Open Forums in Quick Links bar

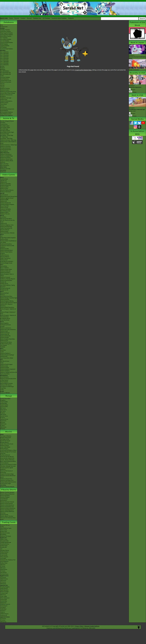[x=17, y=18]
